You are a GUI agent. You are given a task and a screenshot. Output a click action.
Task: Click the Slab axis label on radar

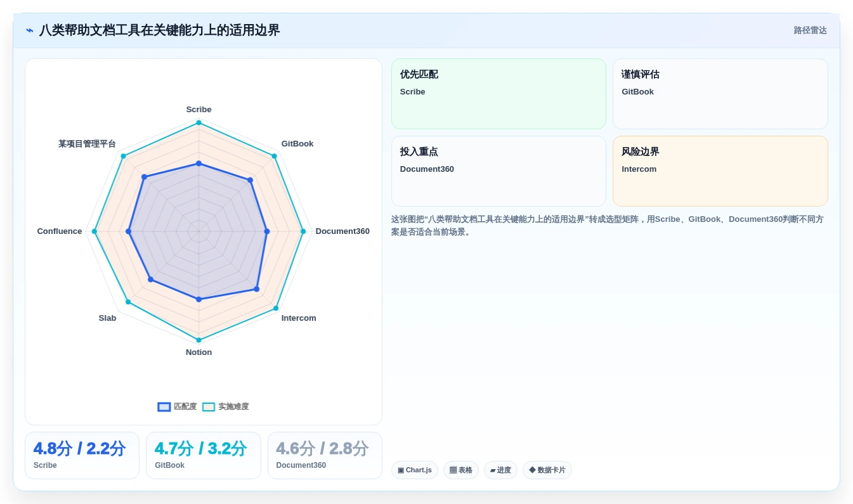107,318
